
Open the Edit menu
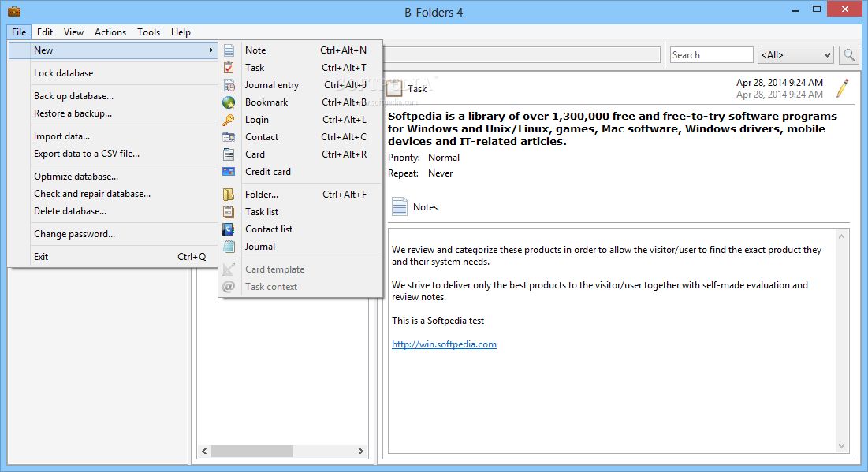(45, 32)
